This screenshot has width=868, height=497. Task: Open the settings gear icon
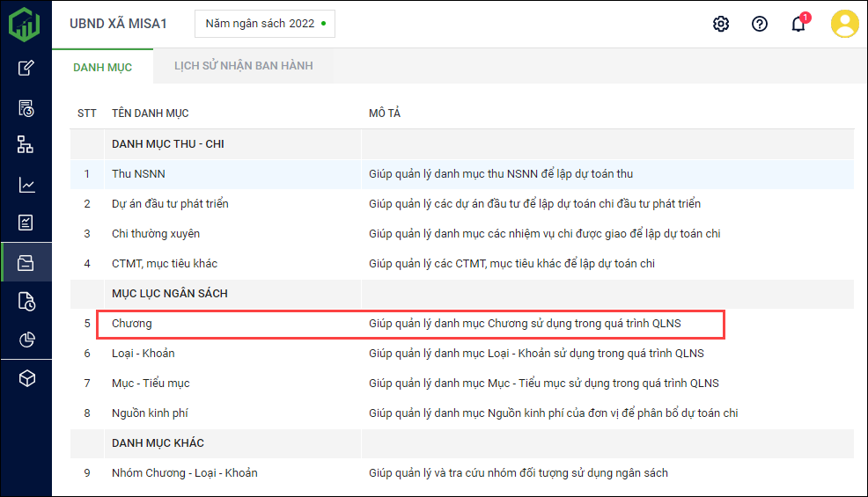point(721,24)
